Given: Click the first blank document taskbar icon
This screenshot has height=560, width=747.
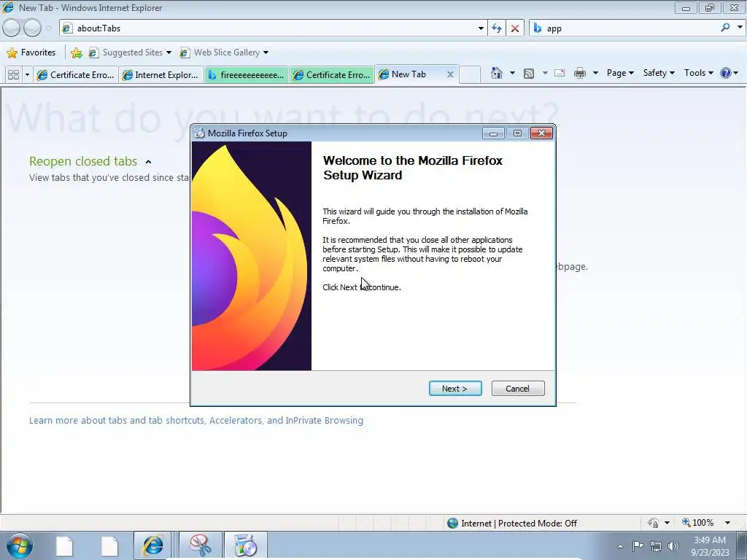Looking at the screenshot, I should pyautogui.click(x=64, y=546).
